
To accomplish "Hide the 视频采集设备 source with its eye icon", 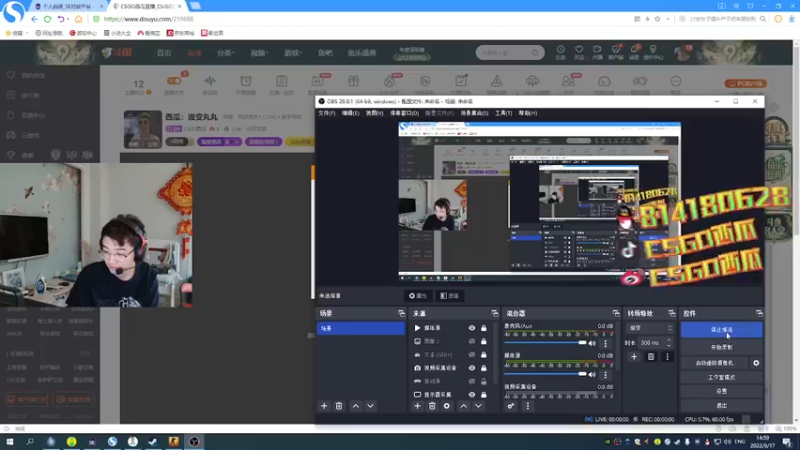I will tap(472, 368).
